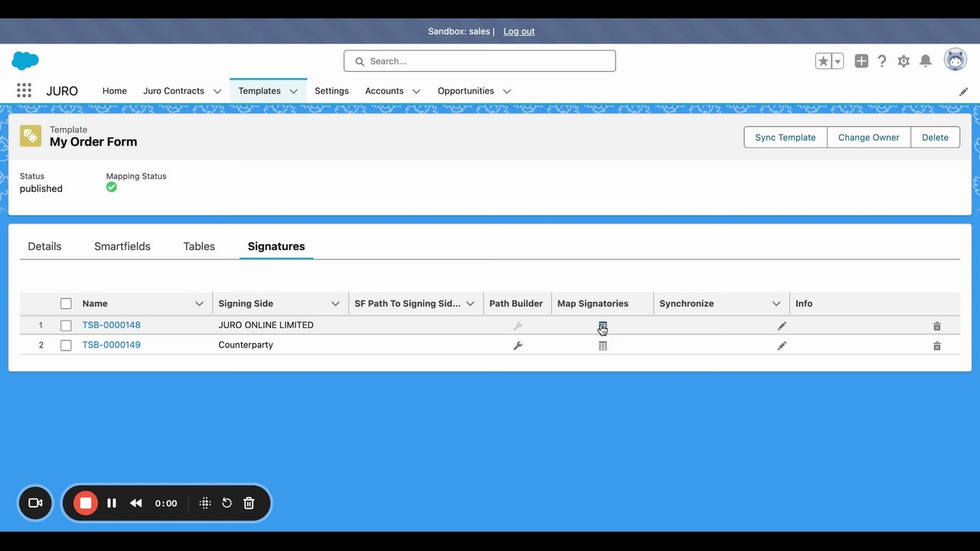Open the Favorites list dropdown arrow
Screen dimensions: 980x551
838,61
